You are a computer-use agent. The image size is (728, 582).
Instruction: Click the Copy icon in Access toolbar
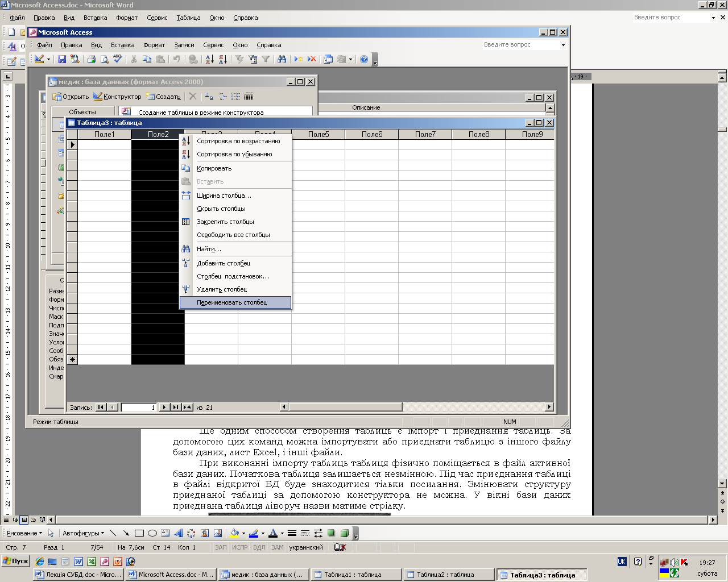click(x=147, y=59)
